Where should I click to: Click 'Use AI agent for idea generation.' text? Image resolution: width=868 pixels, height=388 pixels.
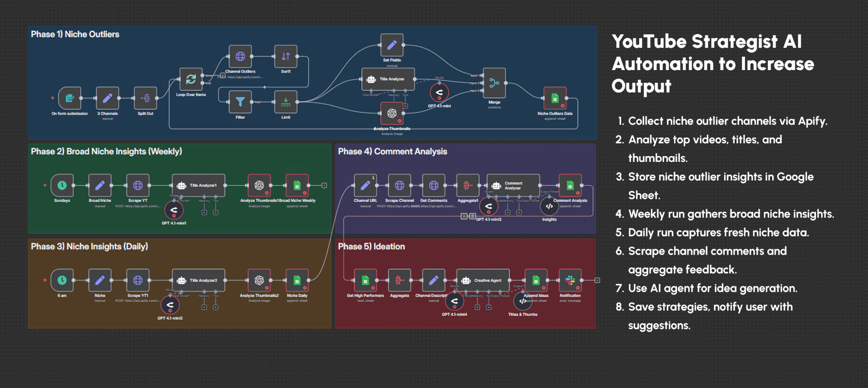click(712, 288)
